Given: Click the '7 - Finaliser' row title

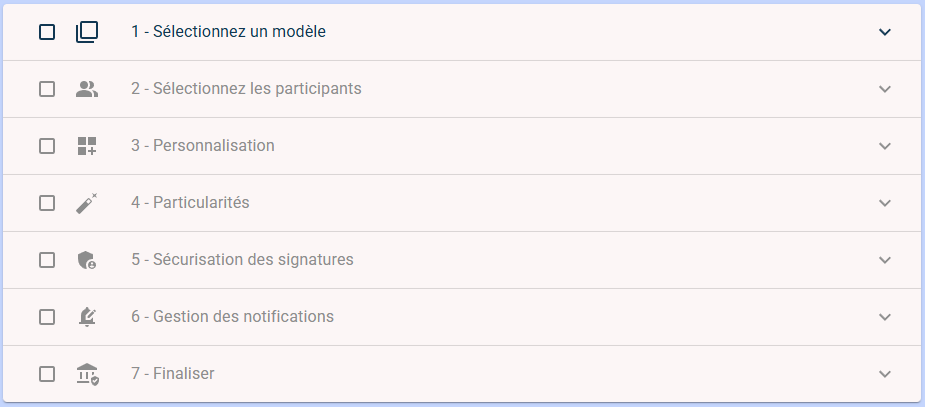Looking at the screenshot, I should coord(173,374).
